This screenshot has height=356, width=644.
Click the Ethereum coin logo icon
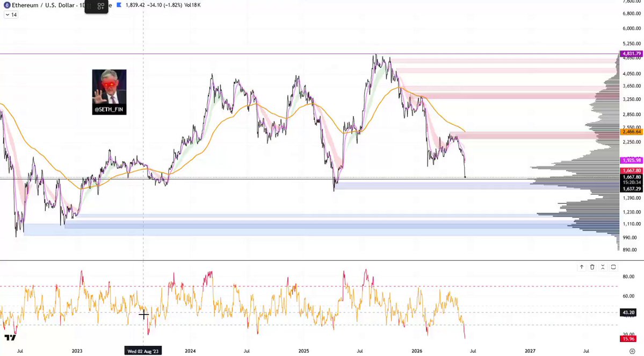(7, 5)
